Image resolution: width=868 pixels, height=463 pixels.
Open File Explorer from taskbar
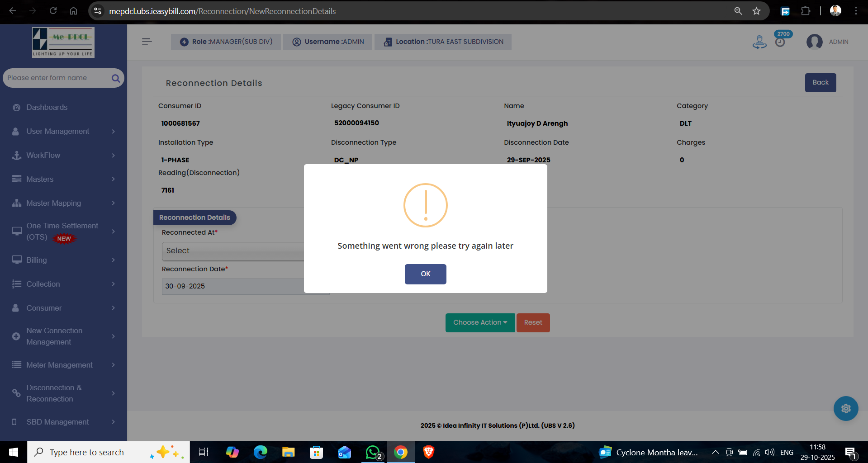(288, 452)
